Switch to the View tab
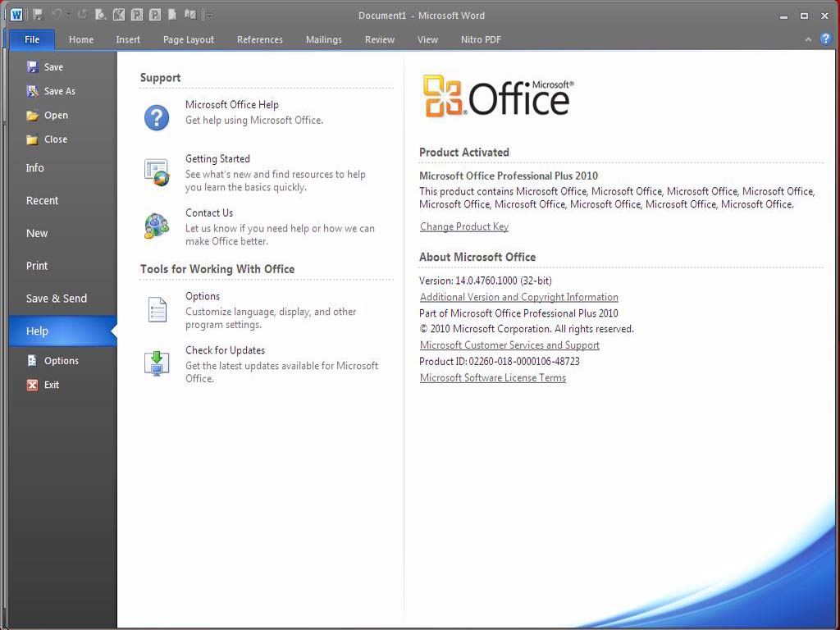 pos(427,39)
